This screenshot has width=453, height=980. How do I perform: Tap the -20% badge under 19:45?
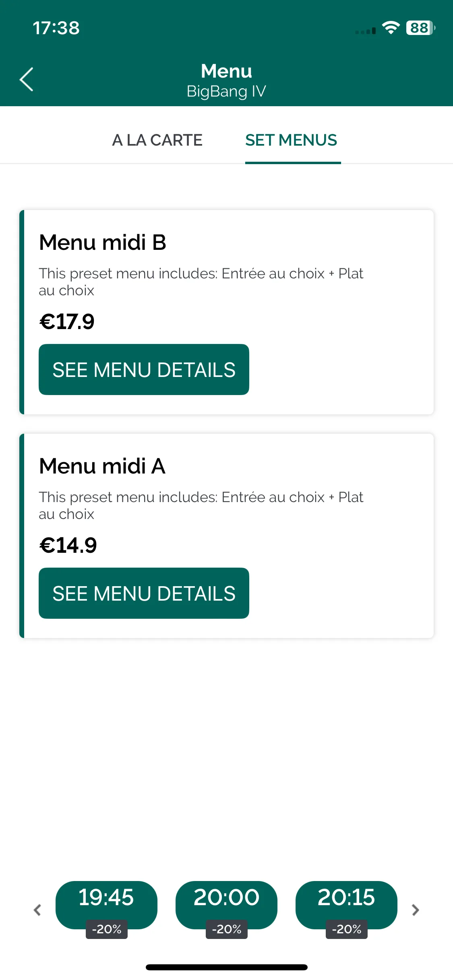(x=107, y=929)
